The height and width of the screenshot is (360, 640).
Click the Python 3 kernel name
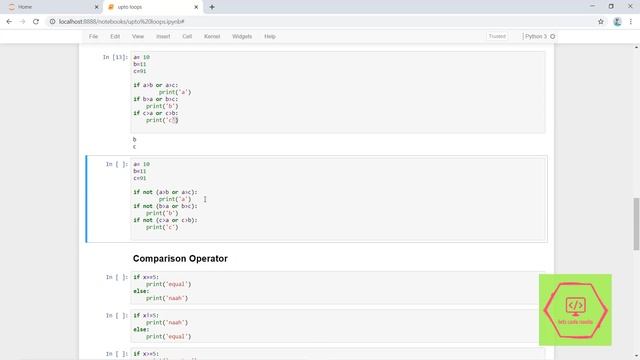coord(536,36)
